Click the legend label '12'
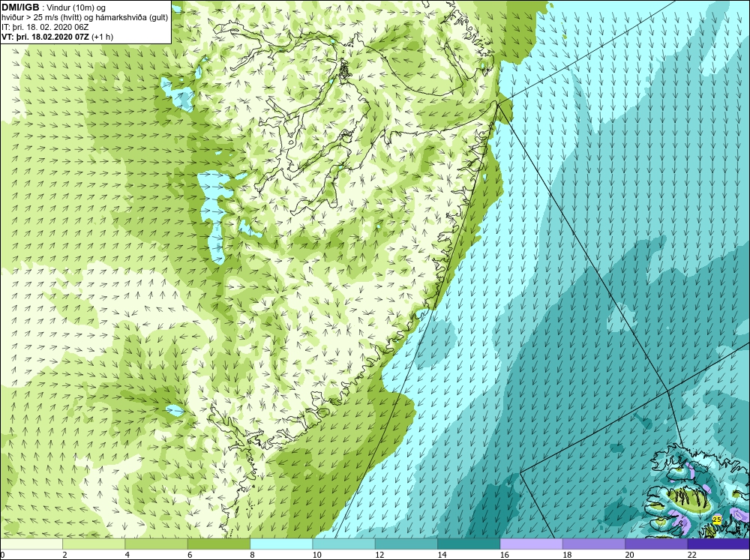The height and width of the screenshot is (560, 750). click(x=379, y=555)
